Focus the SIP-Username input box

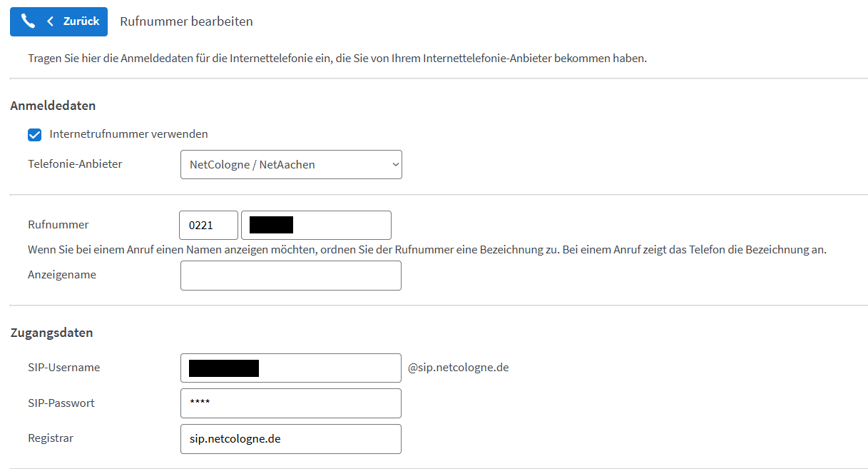coord(291,368)
